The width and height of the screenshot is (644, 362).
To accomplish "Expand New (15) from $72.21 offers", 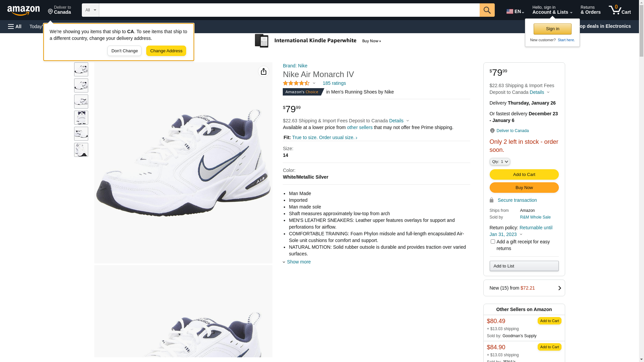I will click(524, 288).
